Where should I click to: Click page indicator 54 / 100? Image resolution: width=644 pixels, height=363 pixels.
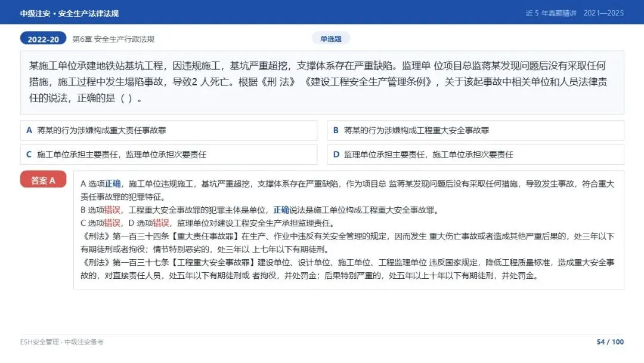611,342
